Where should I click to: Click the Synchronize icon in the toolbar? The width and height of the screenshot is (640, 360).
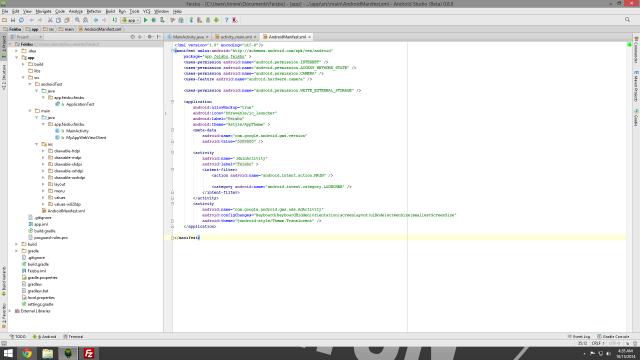(x=21, y=20)
